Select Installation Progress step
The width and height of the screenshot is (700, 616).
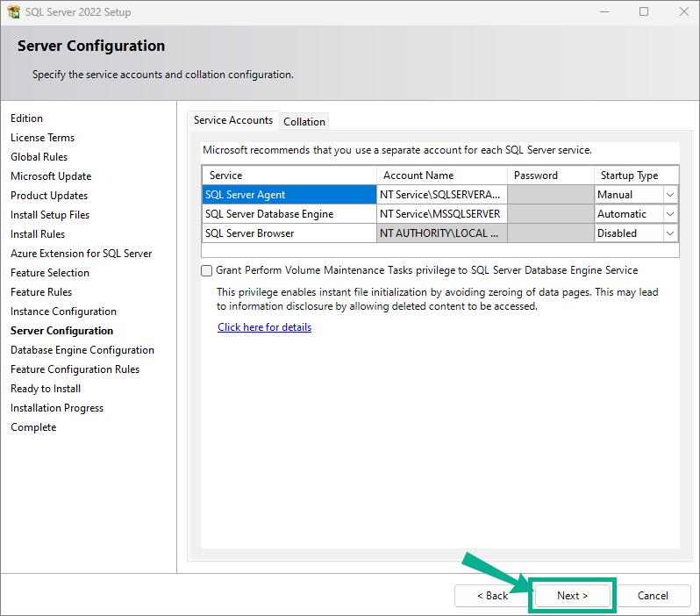click(57, 408)
